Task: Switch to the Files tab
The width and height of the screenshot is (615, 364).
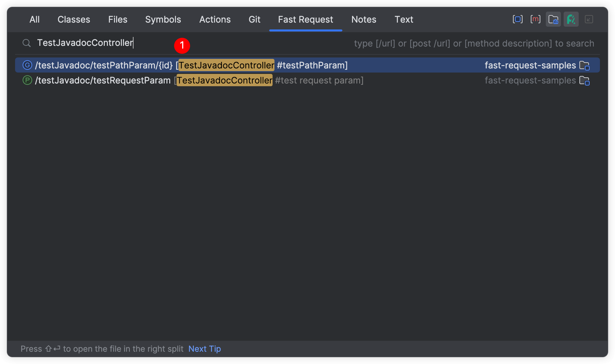Action: tap(117, 19)
